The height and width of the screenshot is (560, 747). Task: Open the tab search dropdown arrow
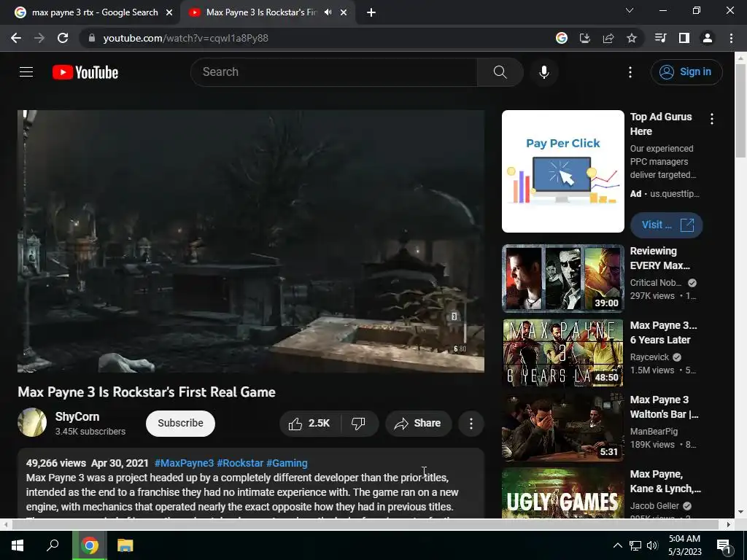point(630,10)
